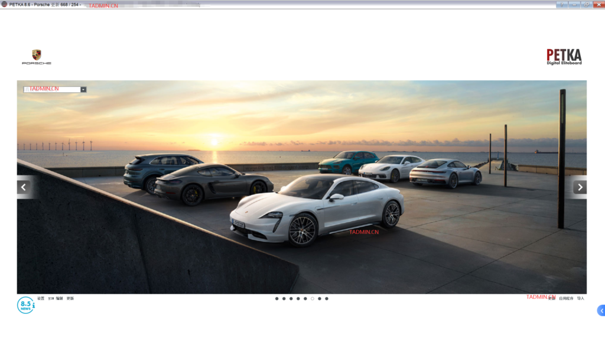
Task: Click the PETKA app icon in title bar
Action: pyautogui.click(x=4, y=4)
